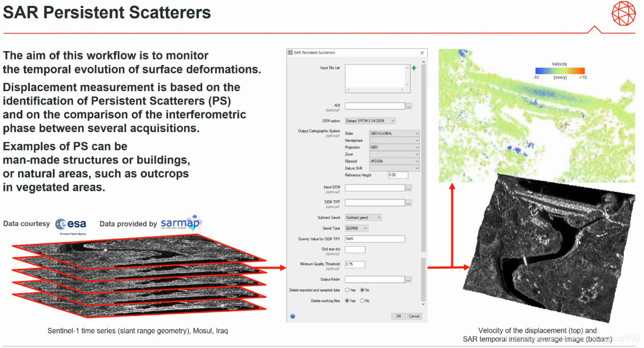This screenshot has height=348, width=644.
Task: Select Yes for Delete imported and sampled data
Action: pos(347,290)
